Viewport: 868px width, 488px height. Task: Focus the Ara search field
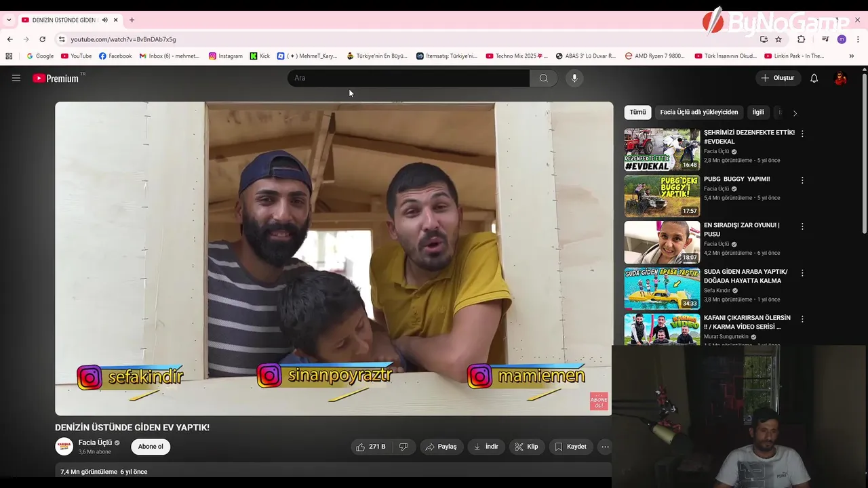coord(408,78)
